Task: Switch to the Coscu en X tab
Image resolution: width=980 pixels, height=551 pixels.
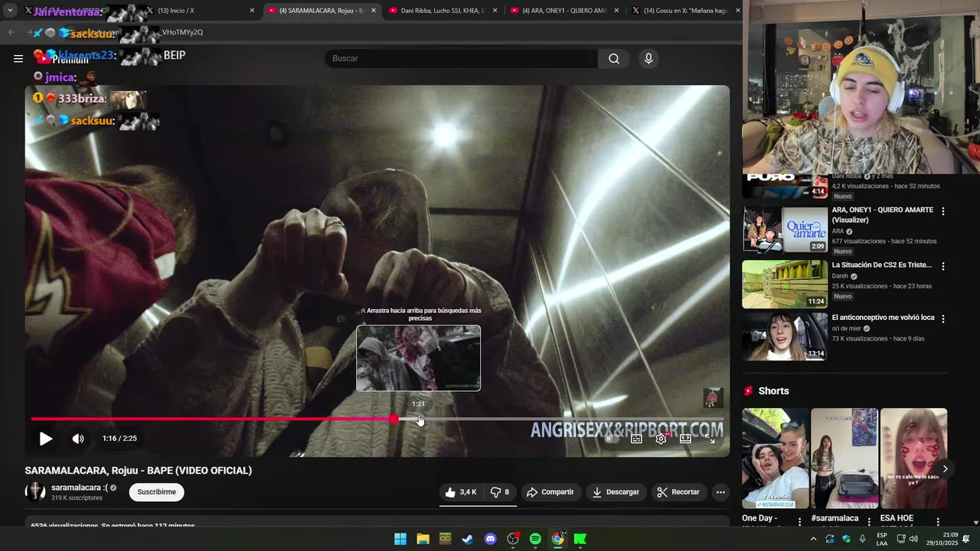Action: tap(686, 11)
